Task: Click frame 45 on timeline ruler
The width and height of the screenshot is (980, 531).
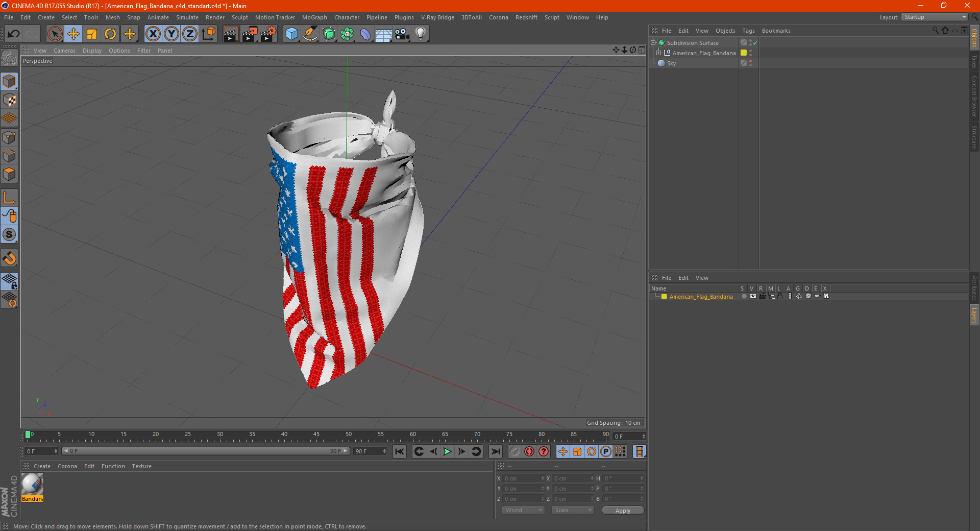Action: pos(316,435)
